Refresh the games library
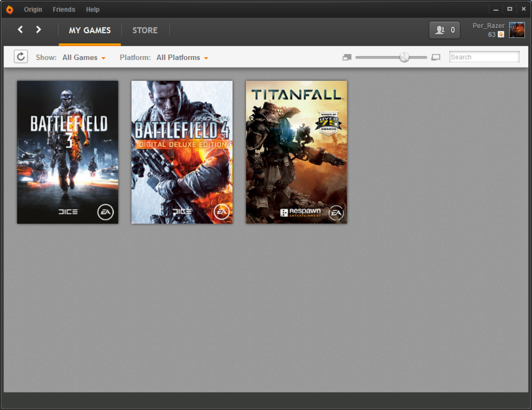 tap(21, 56)
